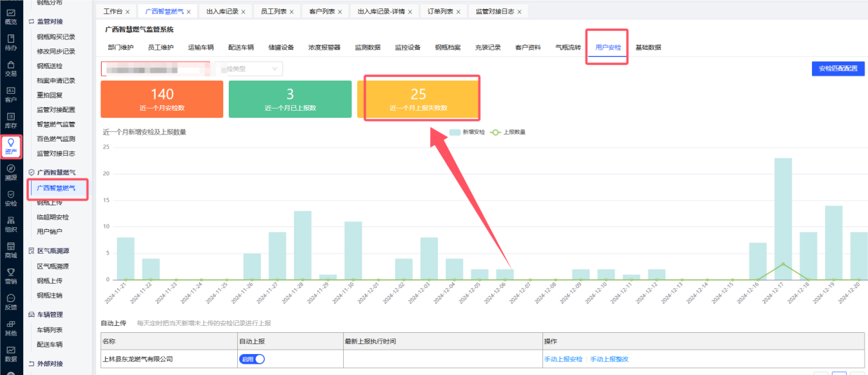Switch to the 钢瓶档案 tab
Viewport: 868px width, 375px height.
tap(448, 48)
